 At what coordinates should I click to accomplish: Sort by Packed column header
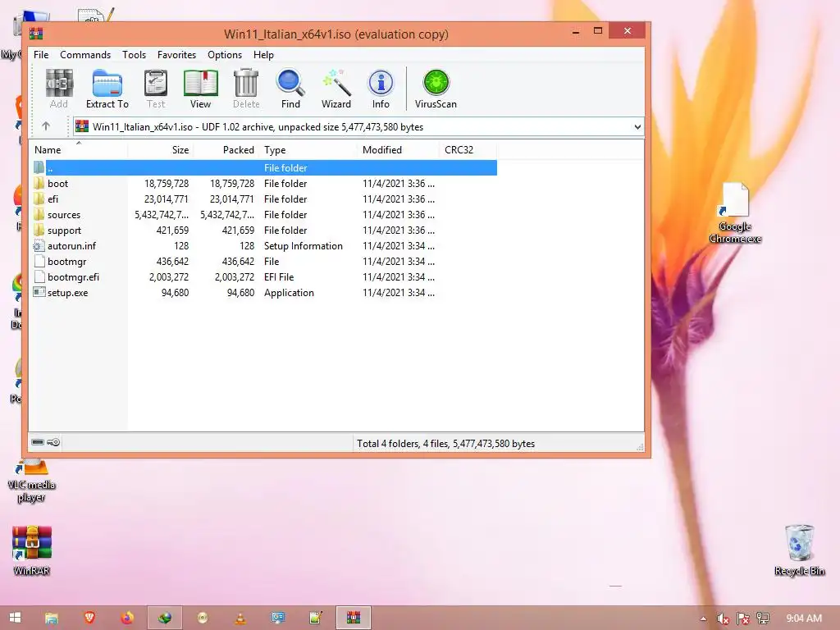tap(226, 150)
